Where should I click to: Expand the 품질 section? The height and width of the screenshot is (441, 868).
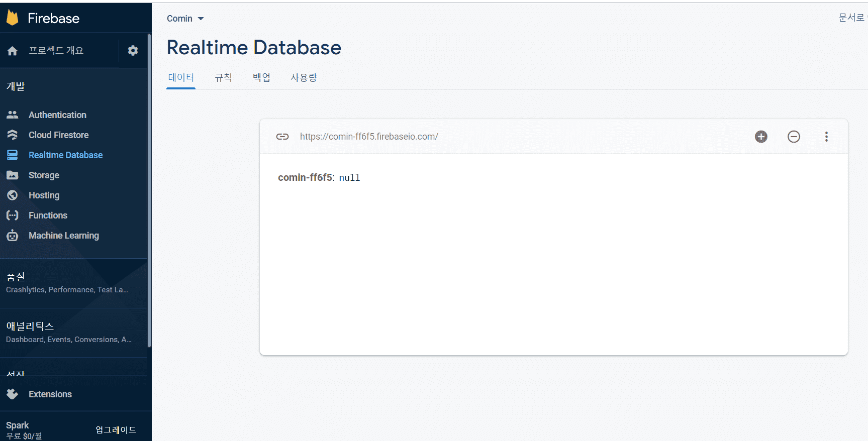pos(73,283)
